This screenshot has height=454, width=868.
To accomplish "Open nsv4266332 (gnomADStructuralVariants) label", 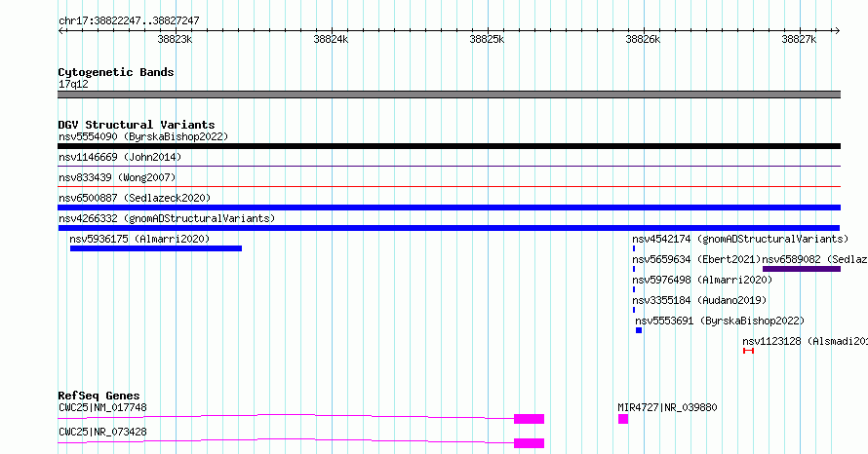I will tap(167, 218).
